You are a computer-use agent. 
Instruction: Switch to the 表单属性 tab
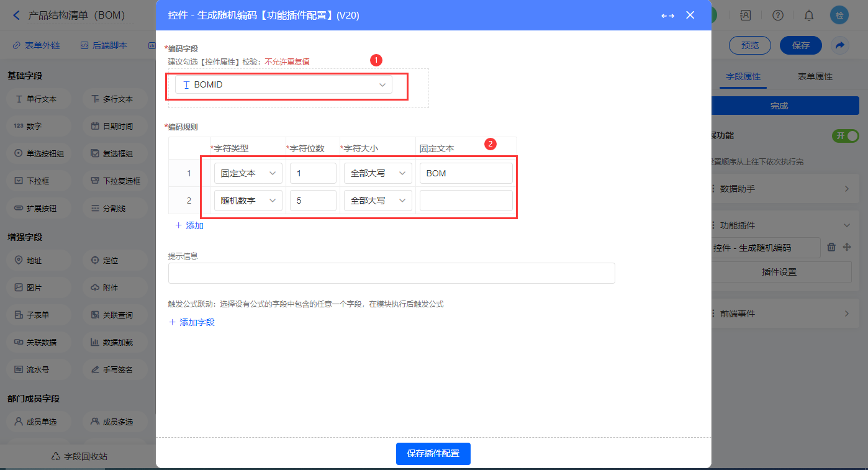(x=815, y=76)
